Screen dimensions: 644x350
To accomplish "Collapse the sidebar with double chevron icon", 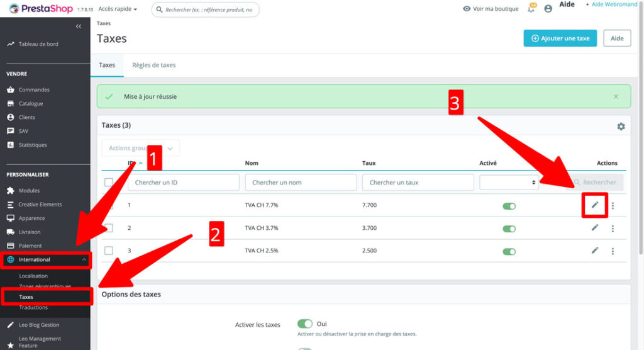I will pos(79,26).
